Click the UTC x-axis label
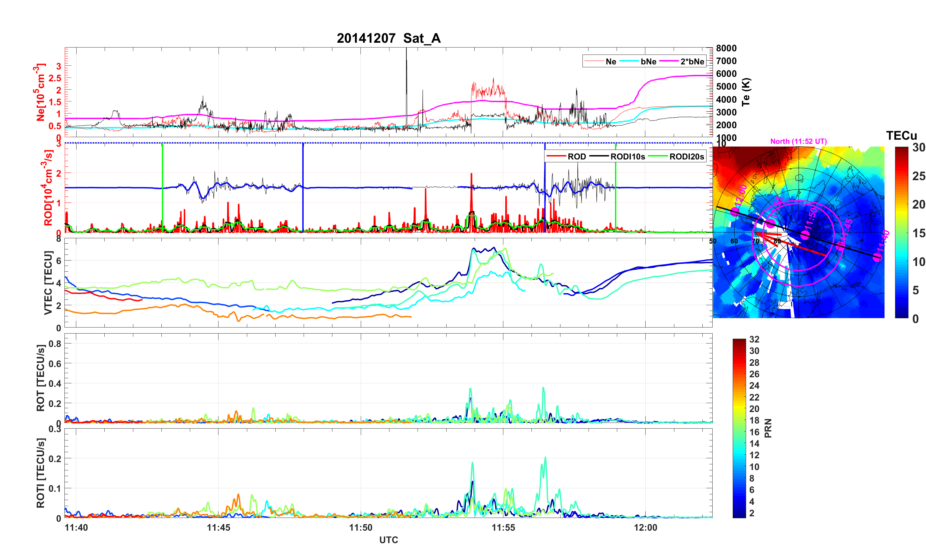Viewport: 926px width, 560px height. click(389, 540)
